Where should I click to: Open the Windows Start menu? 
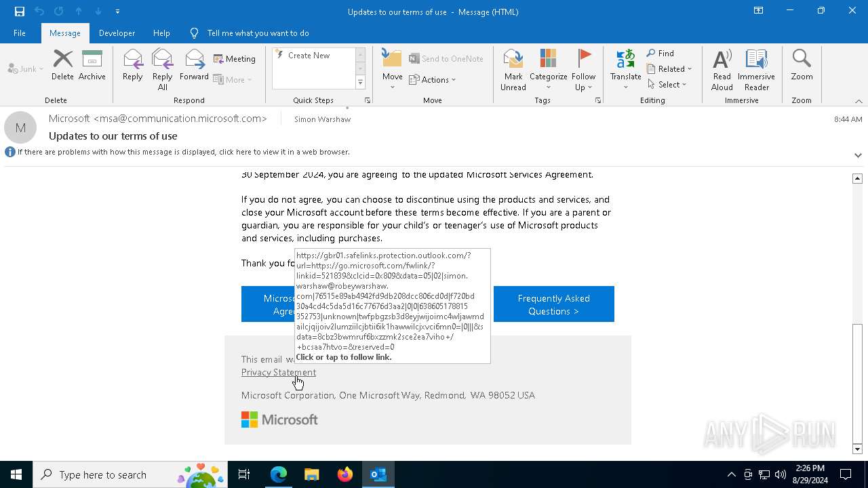coord(16,474)
